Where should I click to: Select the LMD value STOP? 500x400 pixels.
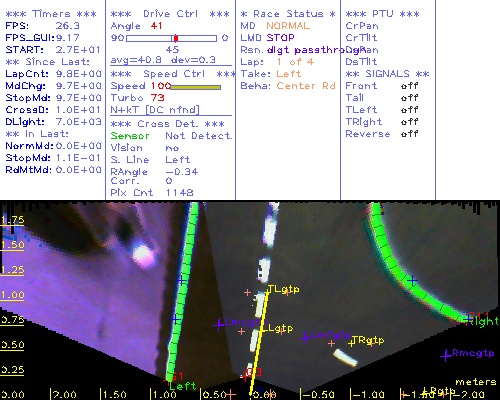[x=280, y=38]
